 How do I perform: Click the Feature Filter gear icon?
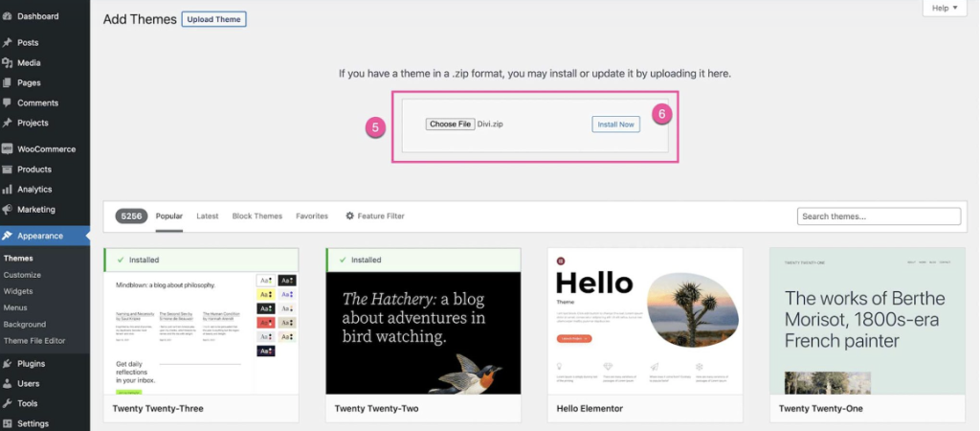(x=350, y=215)
